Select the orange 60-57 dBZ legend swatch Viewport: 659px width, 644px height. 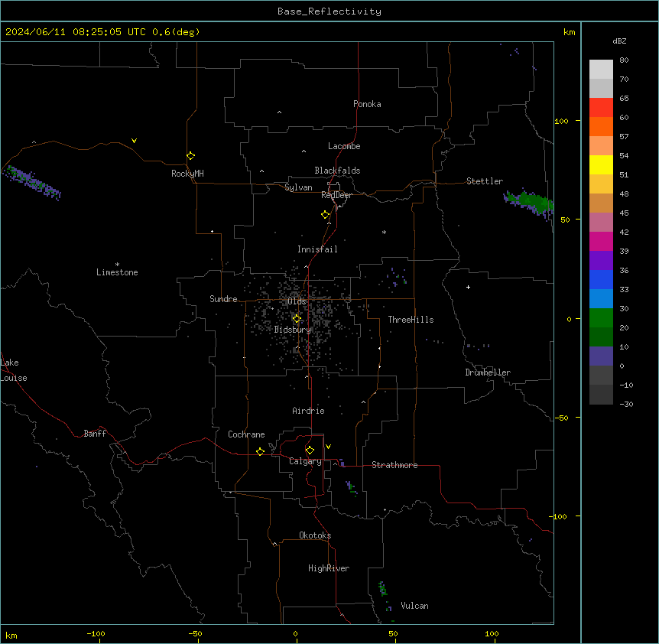tap(601, 126)
